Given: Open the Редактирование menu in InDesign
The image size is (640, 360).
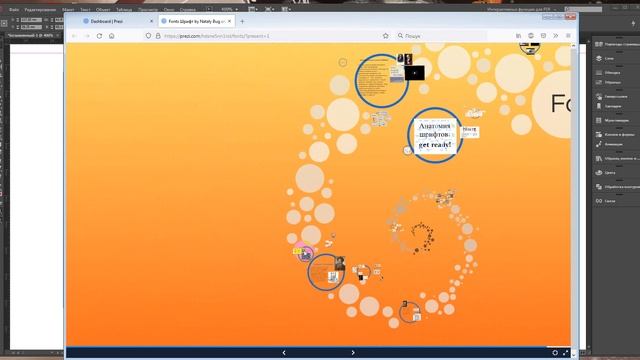Looking at the screenshot, I should [x=40, y=9].
